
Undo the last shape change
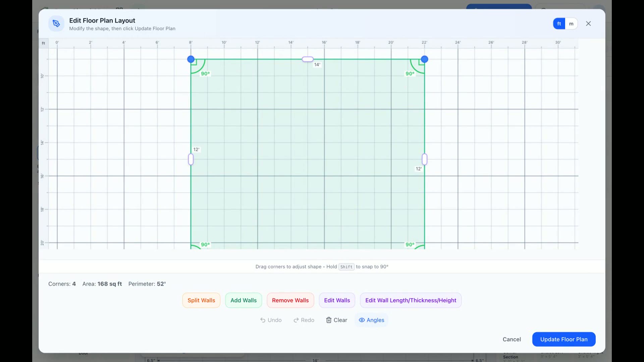271,320
